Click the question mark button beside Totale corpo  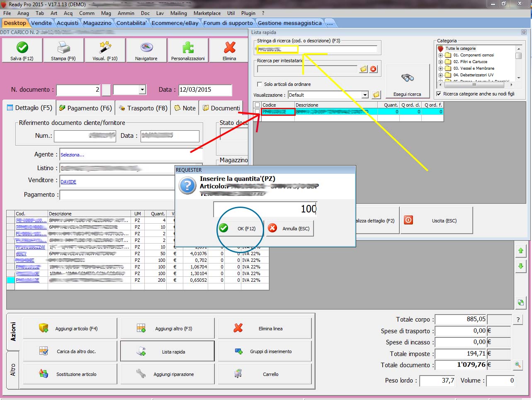point(518,319)
